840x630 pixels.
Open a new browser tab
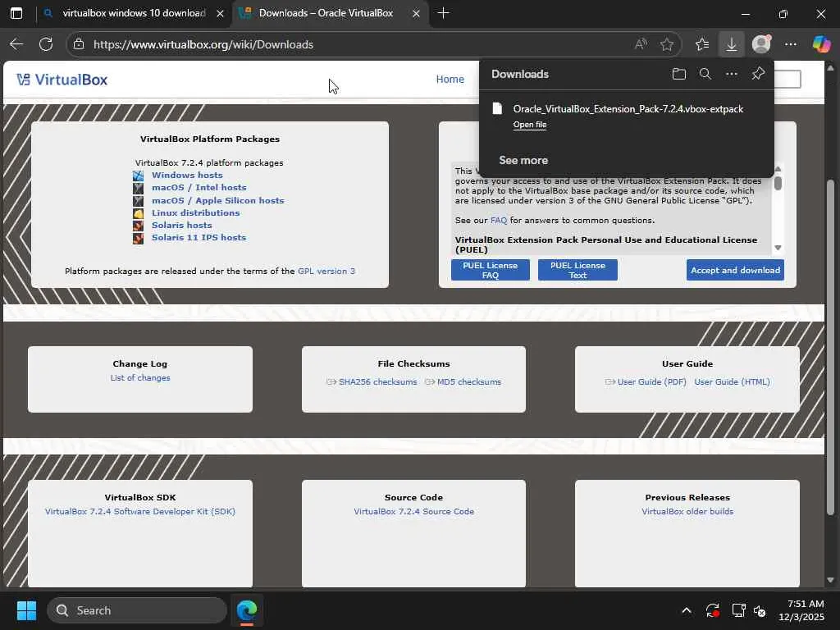[x=443, y=13]
